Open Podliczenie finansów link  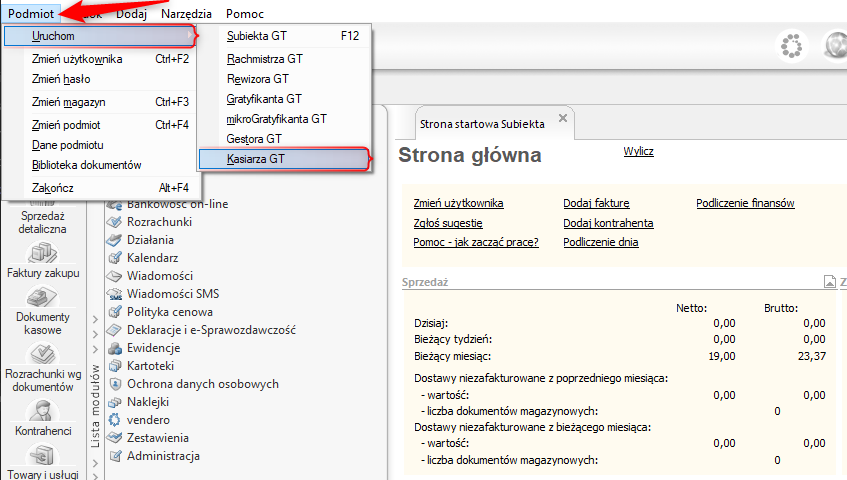click(x=745, y=204)
